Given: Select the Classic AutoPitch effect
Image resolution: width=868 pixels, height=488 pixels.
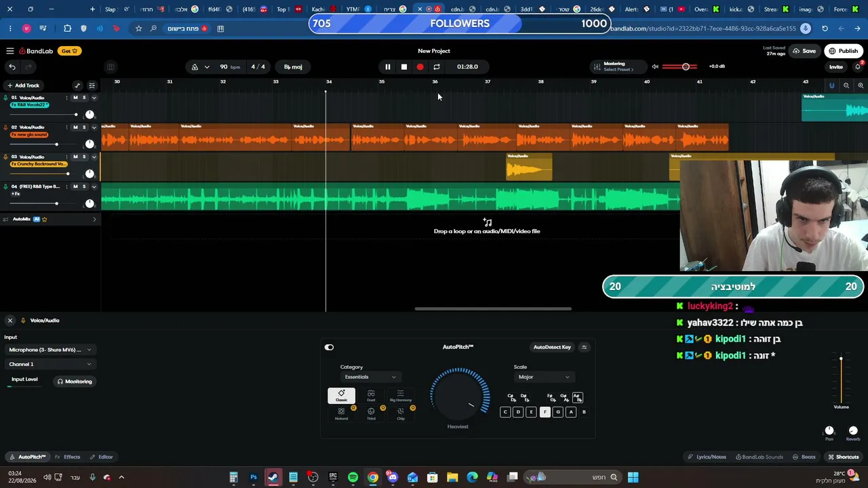Looking at the screenshot, I should (341, 395).
